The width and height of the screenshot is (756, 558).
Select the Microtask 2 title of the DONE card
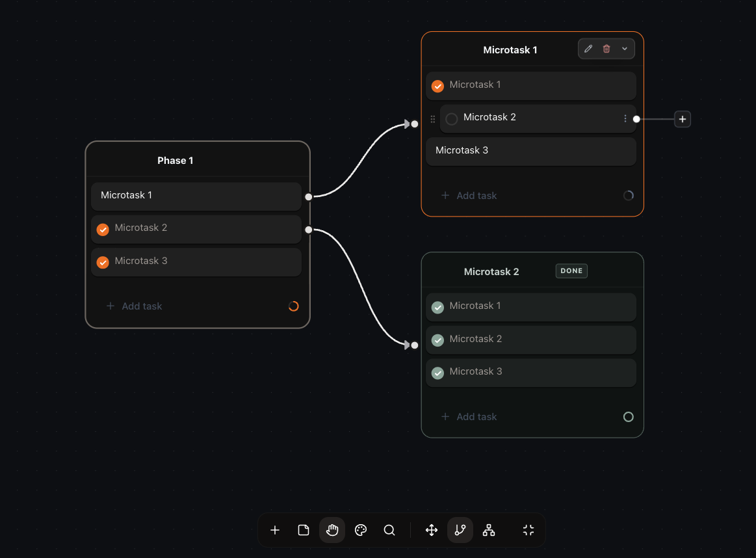click(x=491, y=272)
